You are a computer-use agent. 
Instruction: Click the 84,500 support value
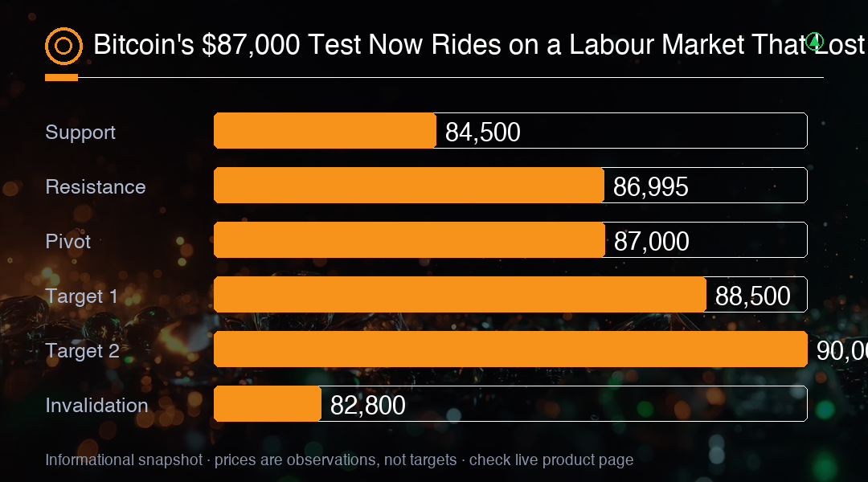[x=483, y=133]
